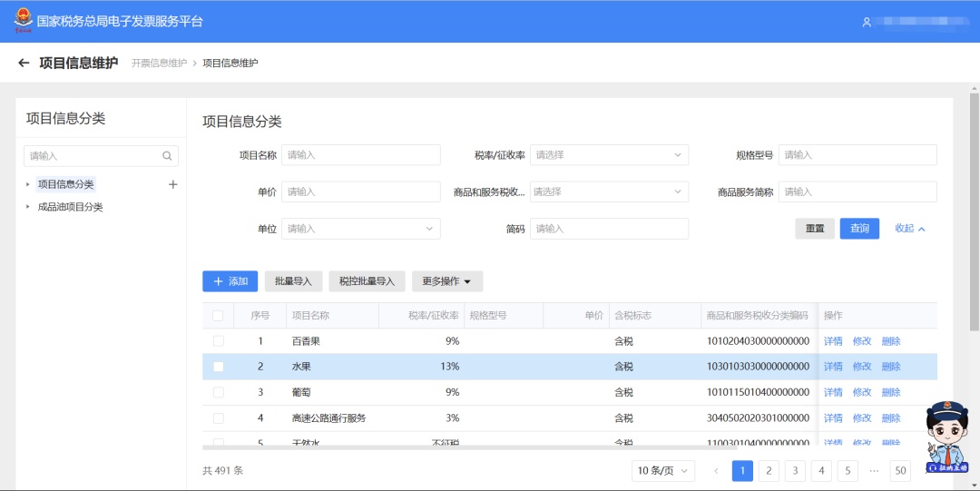
Task: Click the search magnifier in category panel
Action: coord(167,156)
